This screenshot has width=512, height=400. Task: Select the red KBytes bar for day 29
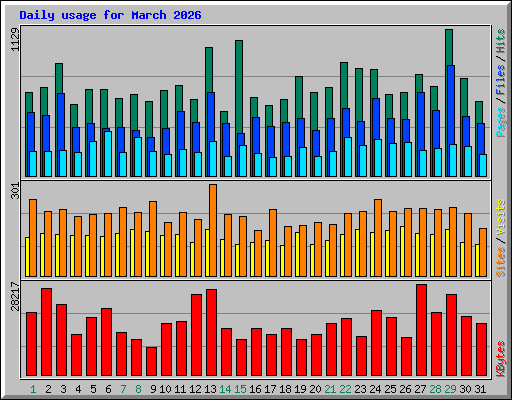pos(451,335)
